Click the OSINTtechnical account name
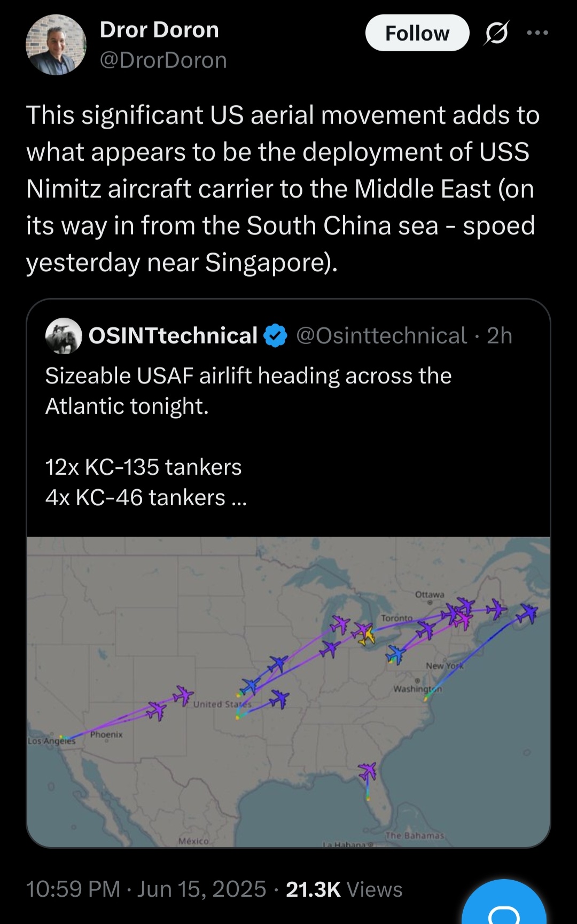577x924 pixels. click(173, 336)
